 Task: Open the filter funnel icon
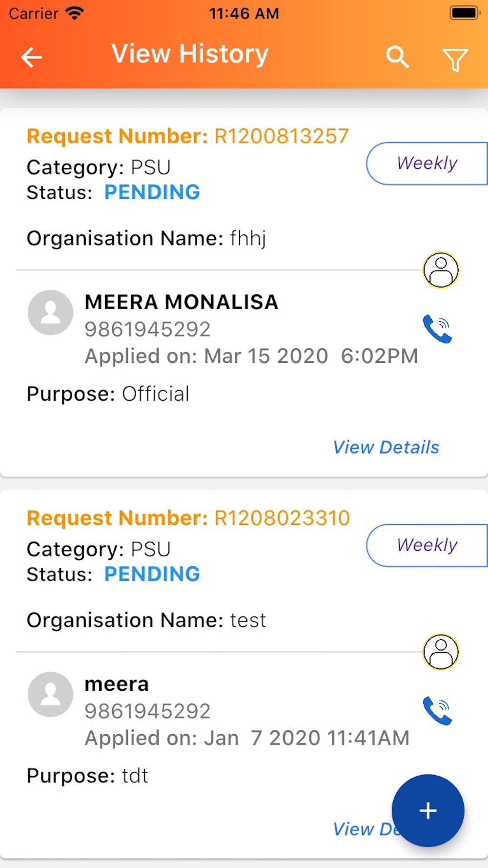point(455,60)
